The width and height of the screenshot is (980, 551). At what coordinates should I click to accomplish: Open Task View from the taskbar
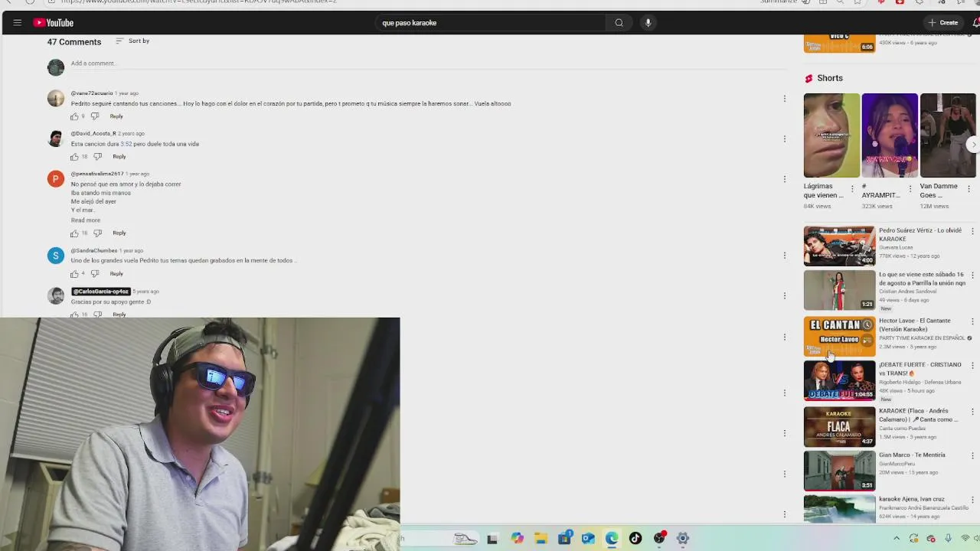point(492,539)
